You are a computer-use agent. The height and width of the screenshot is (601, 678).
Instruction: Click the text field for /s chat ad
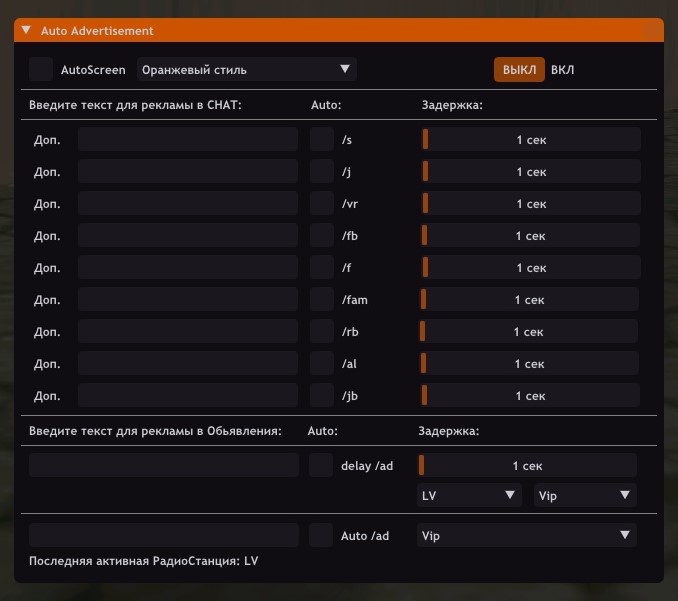[188, 140]
